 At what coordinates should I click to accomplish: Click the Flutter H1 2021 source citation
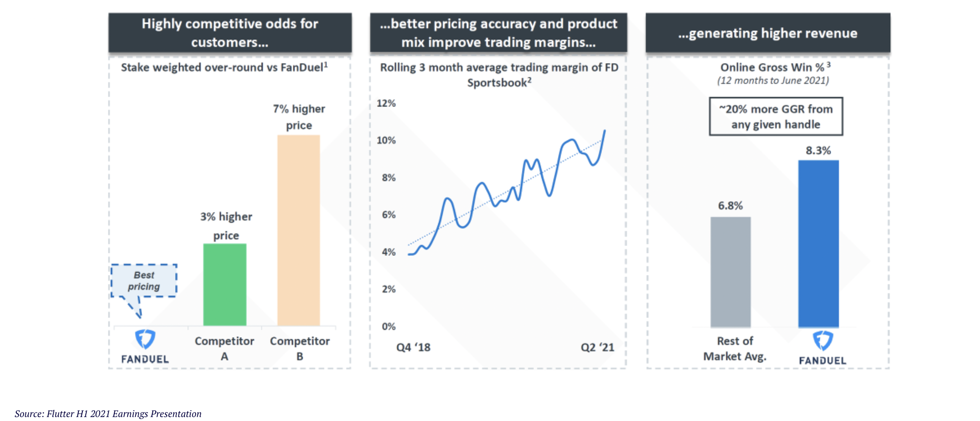pyautogui.click(x=108, y=414)
